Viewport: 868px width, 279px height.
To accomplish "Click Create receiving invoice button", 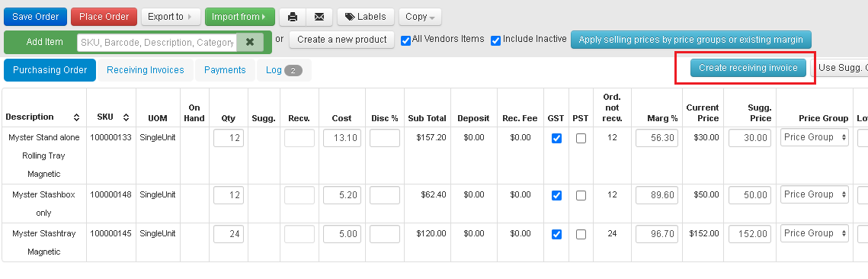I will 748,68.
